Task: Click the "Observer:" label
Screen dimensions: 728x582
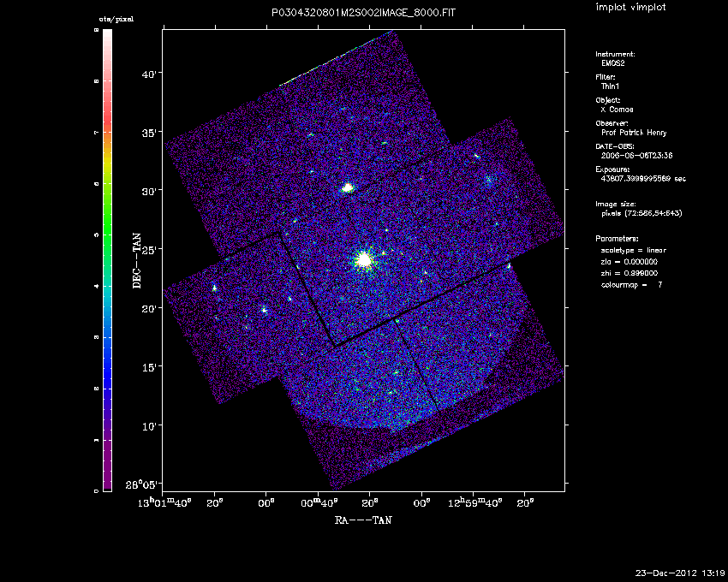Action: point(612,123)
